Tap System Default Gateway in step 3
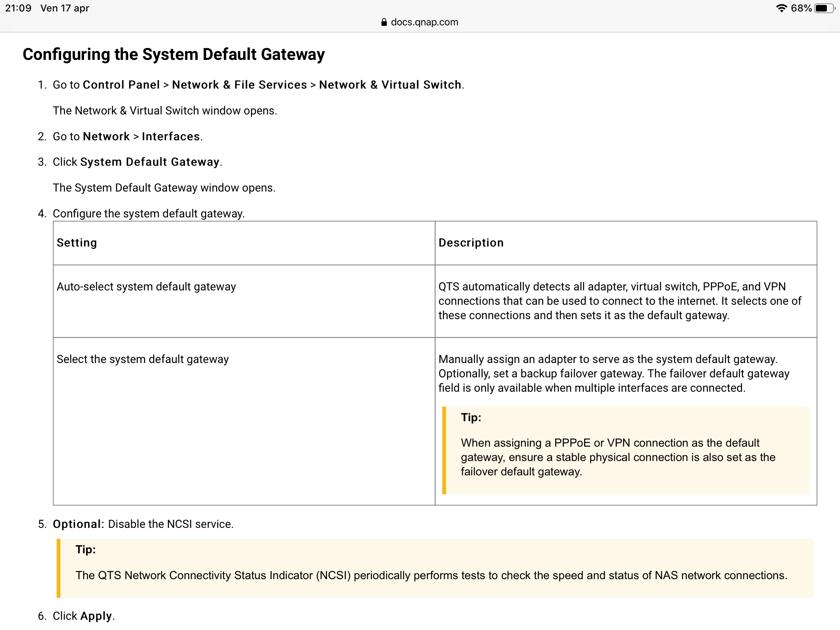 (150, 162)
